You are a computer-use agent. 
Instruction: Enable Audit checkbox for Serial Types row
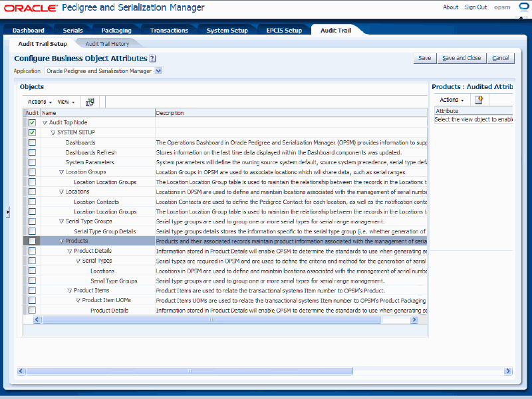[32, 261]
